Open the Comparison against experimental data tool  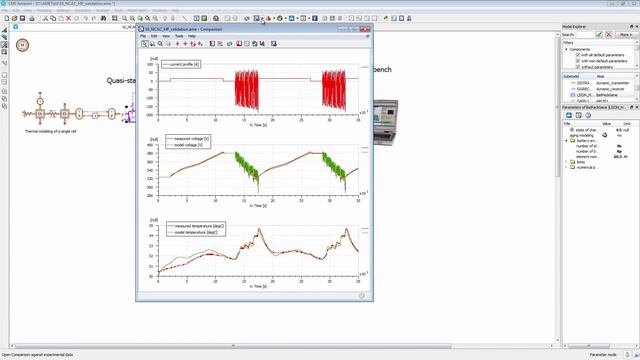coord(256,18)
